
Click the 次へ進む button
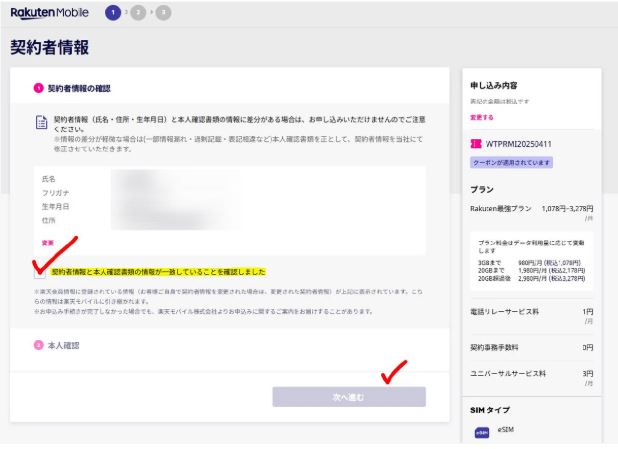point(349,397)
